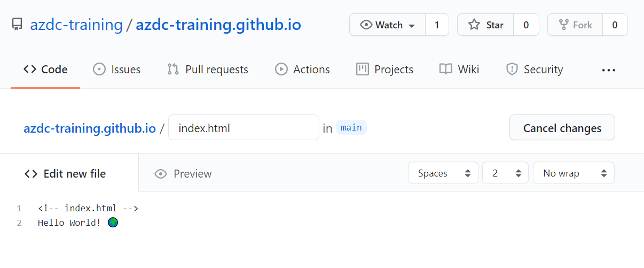Open the Spaces indent mode dropdown
644x268 pixels.
pyautogui.click(x=443, y=173)
